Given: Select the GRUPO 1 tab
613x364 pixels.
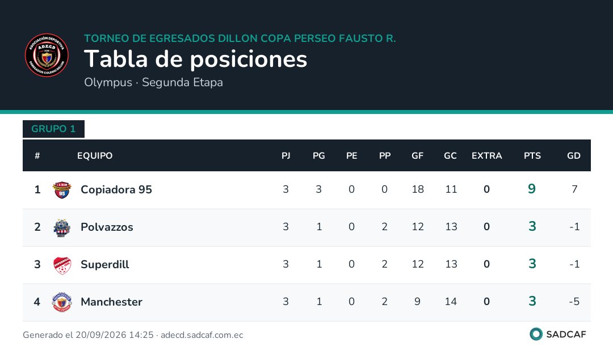Looking at the screenshot, I should coord(53,129).
